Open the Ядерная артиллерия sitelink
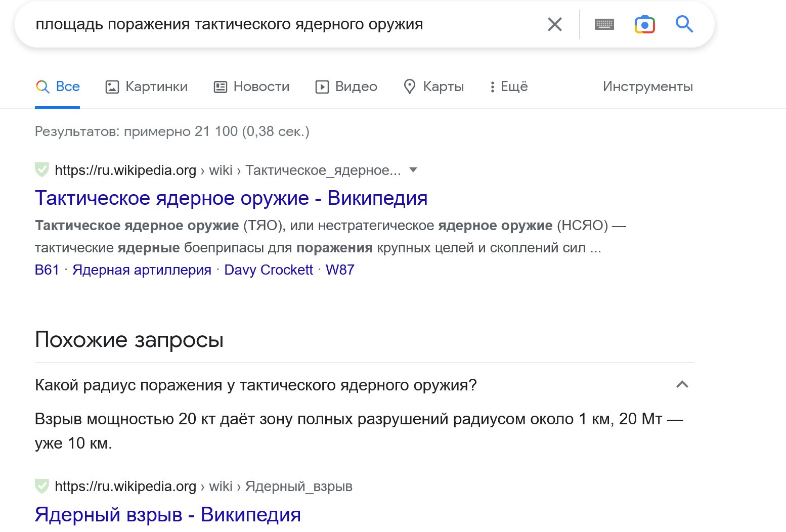 pyautogui.click(x=142, y=270)
